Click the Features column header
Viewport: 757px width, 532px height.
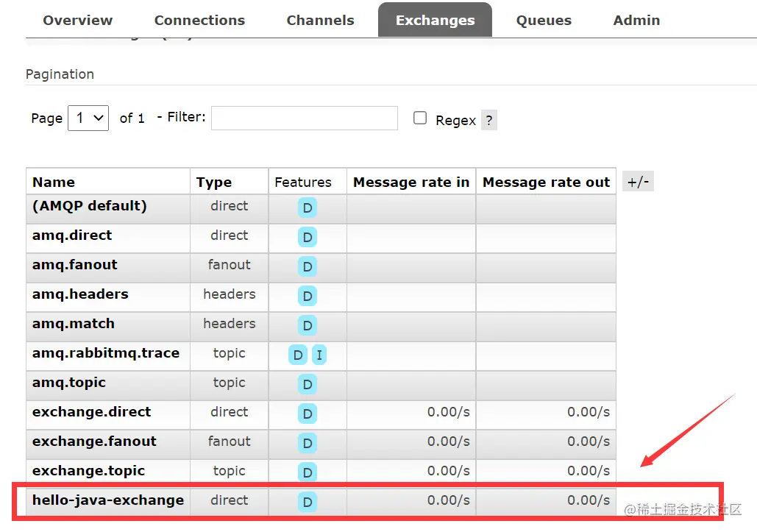[x=303, y=182]
